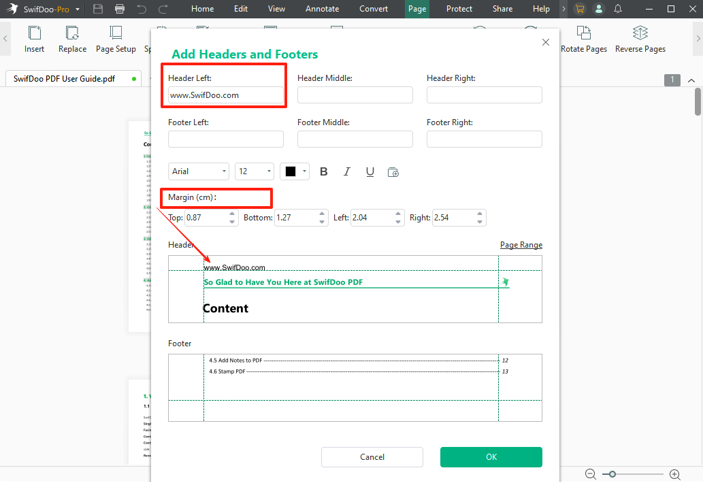Image resolution: width=703 pixels, height=482 pixels.
Task: Select the Page menu tab
Action: (x=417, y=9)
